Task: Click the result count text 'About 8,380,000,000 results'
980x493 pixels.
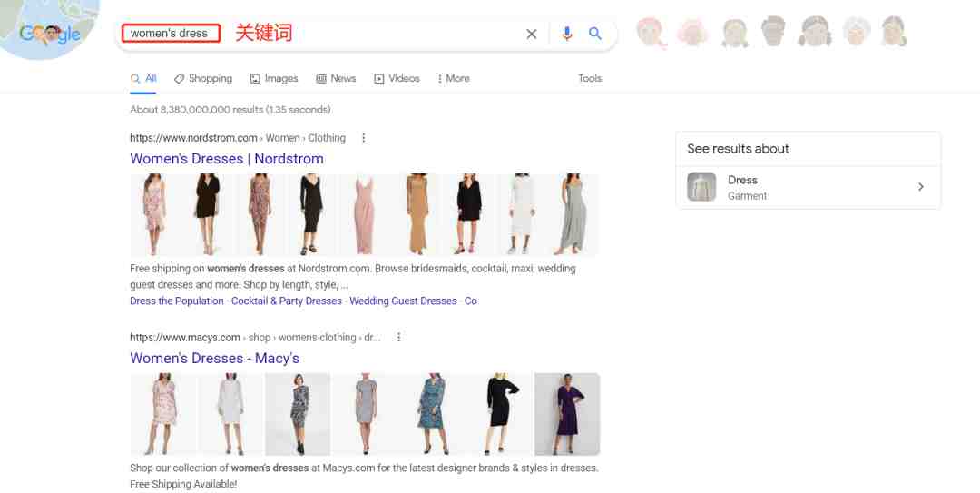Action: click(x=196, y=110)
